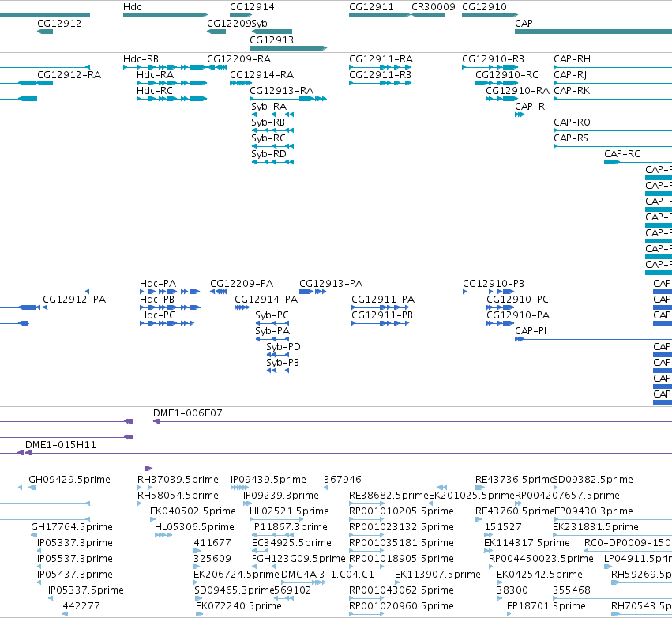Image resolution: width=672 pixels, height=618 pixels.
Task: Click protein CG12914-PA label
Action: 266,300
